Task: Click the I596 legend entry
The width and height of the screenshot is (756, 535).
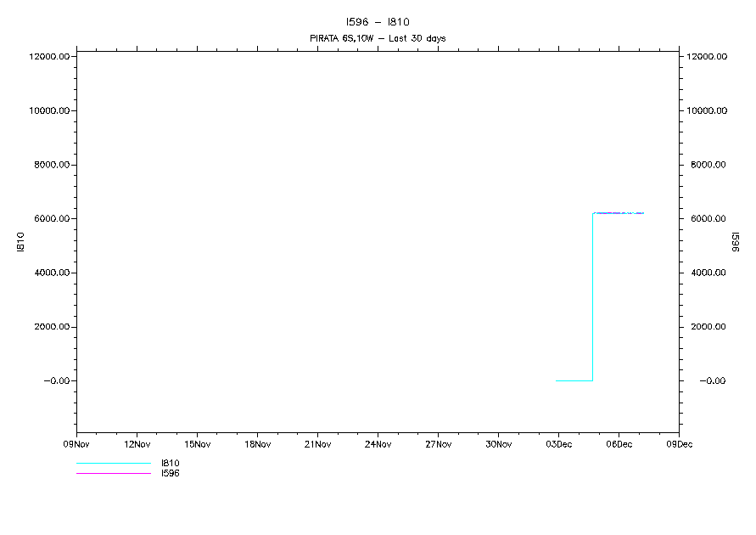Action: (x=170, y=473)
